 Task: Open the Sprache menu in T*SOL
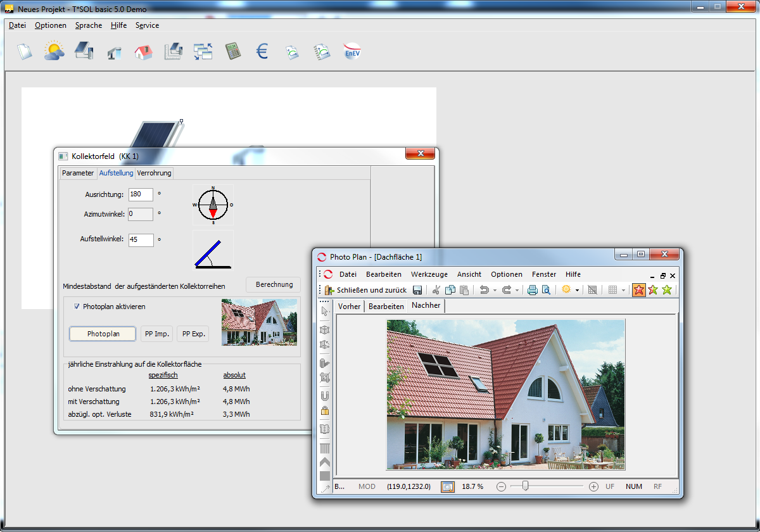pos(89,25)
